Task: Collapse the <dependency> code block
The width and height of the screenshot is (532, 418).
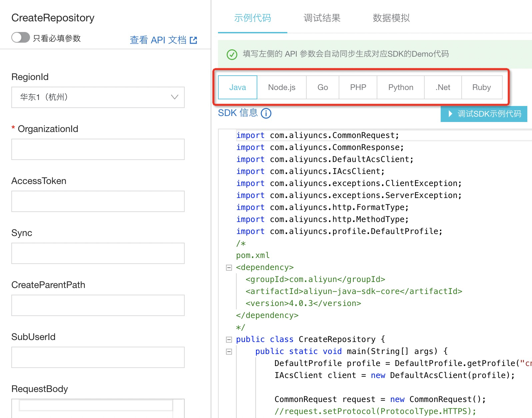Action: [229, 268]
